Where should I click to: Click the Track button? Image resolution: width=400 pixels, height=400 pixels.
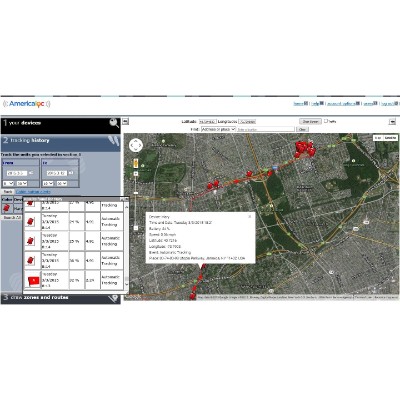8,192
